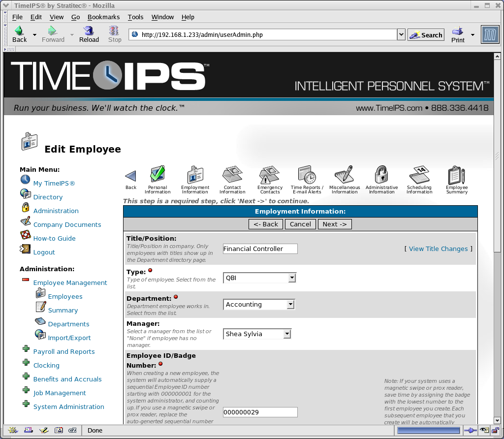Click the Employees badge icon in sidebar

coord(40,292)
